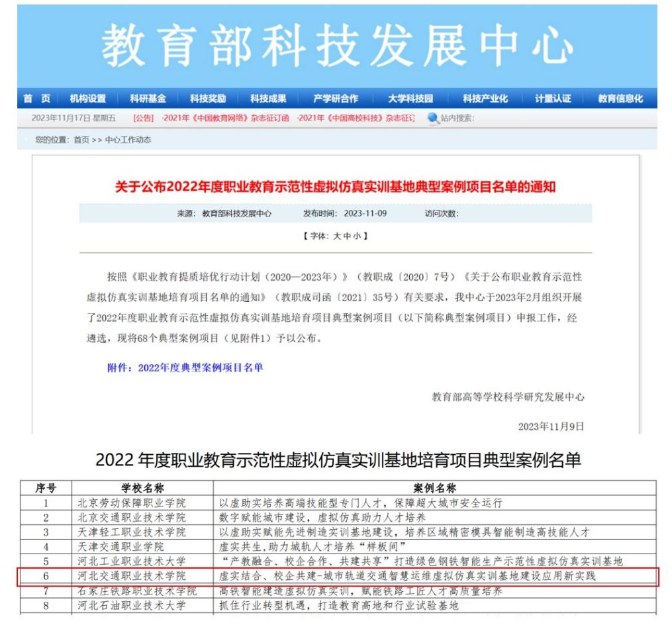The image size is (672, 625).
Task: Click the red article title about 典型案例项目名单的通知
Action: (x=336, y=187)
